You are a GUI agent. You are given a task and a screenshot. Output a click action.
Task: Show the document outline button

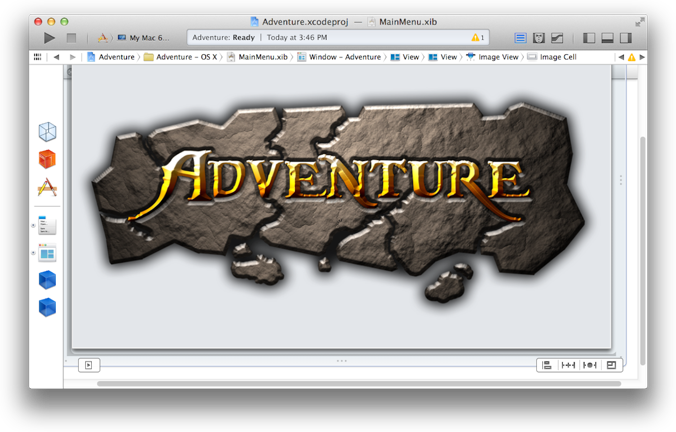coord(89,365)
